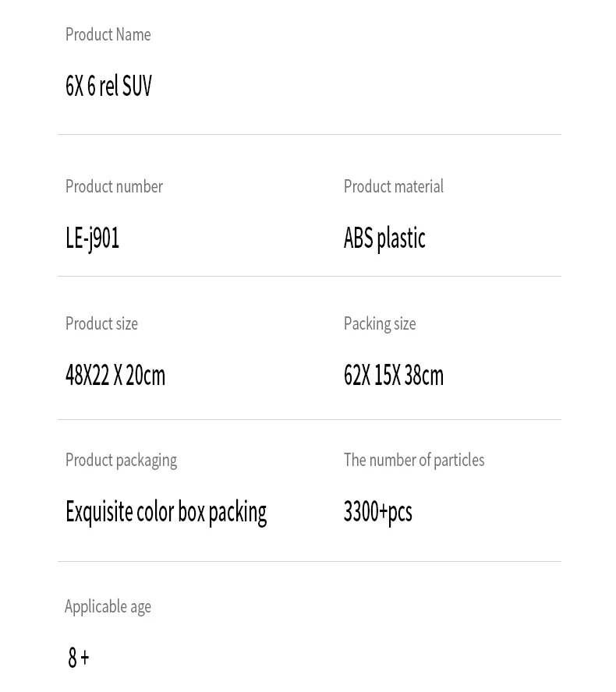
Task: Select the LE-j901 product number value
Action: [x=92, y=238]
